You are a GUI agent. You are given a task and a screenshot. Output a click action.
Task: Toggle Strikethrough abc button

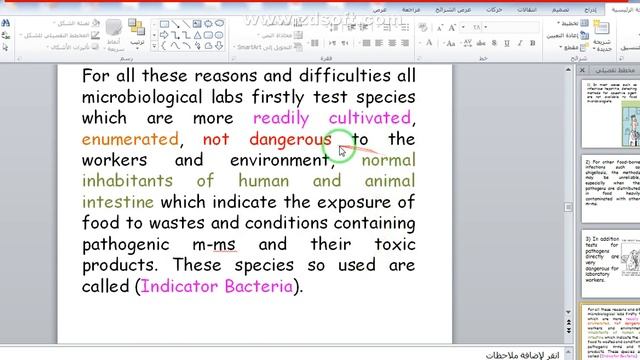[x=481, y=43]
